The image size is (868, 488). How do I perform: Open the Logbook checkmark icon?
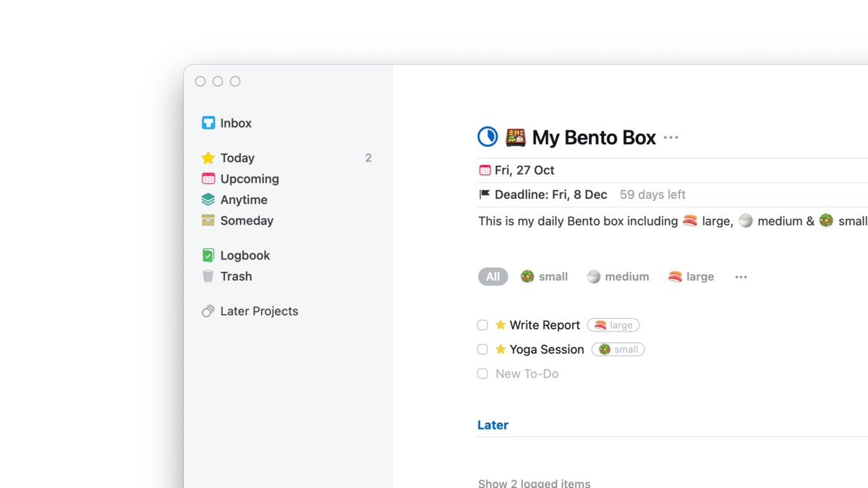208,255
